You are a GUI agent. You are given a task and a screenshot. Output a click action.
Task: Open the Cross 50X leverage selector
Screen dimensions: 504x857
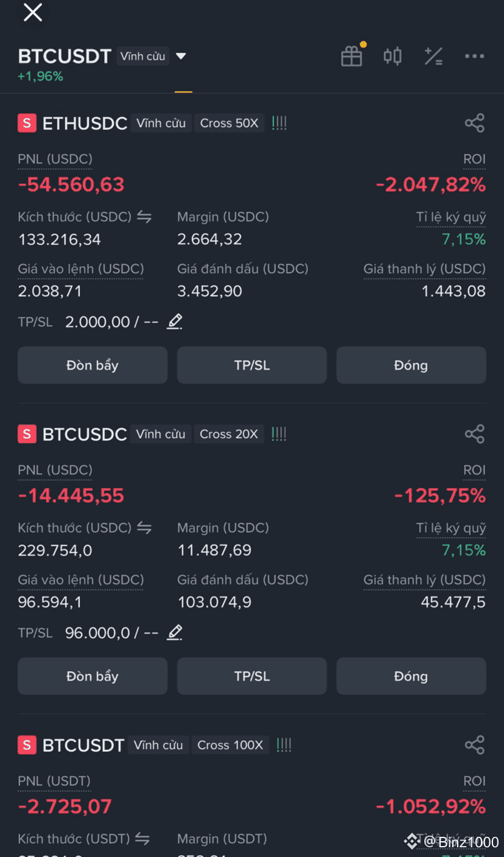coord(229,123)
